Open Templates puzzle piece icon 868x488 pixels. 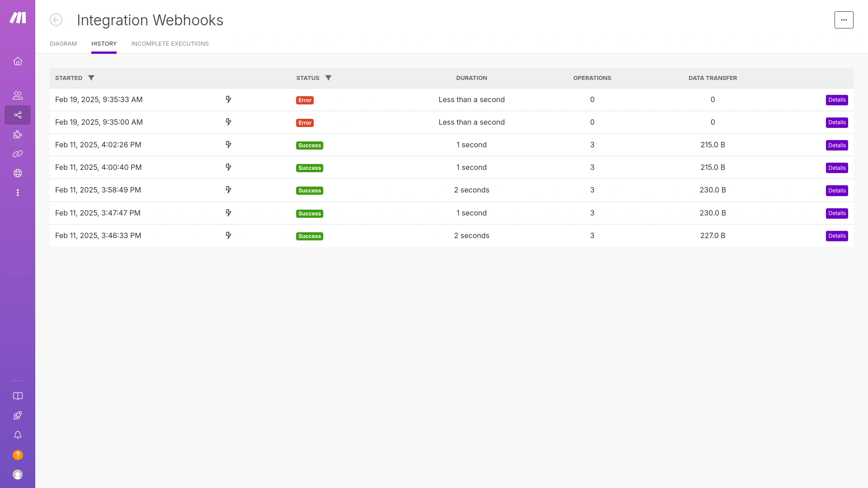18,135
